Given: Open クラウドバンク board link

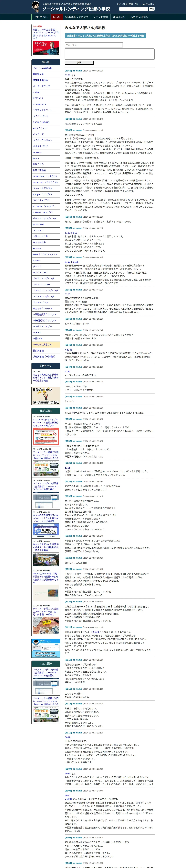Looking at the screenshot, I should coord(46,116).
